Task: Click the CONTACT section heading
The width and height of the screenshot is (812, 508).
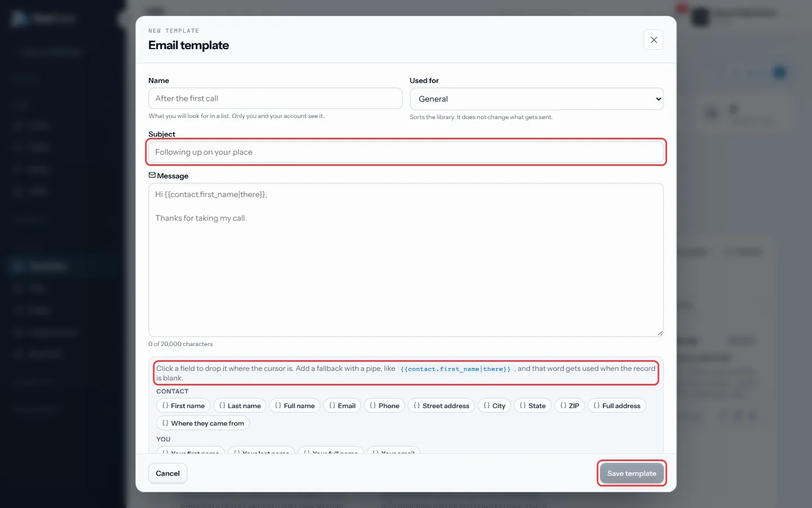Action: (173, 391)
